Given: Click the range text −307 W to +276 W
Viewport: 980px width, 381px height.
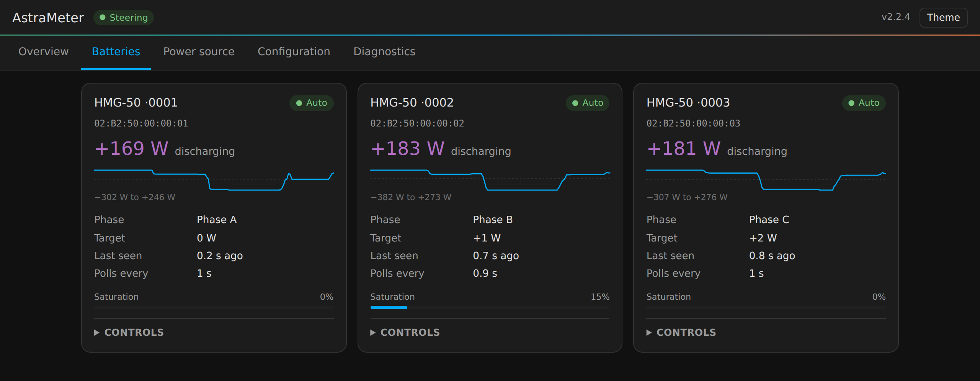Looking at the screenshot, I should 687,197.
